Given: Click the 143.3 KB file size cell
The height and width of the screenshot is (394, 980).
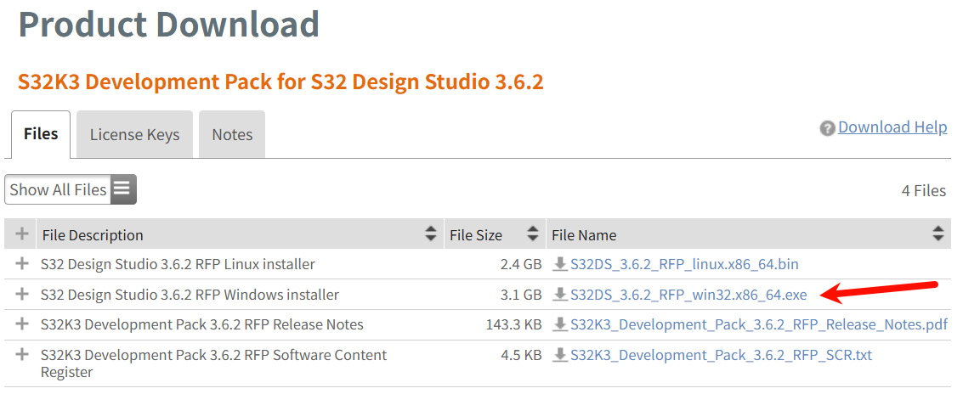Looking at the screenshot, I should point(513,324).
